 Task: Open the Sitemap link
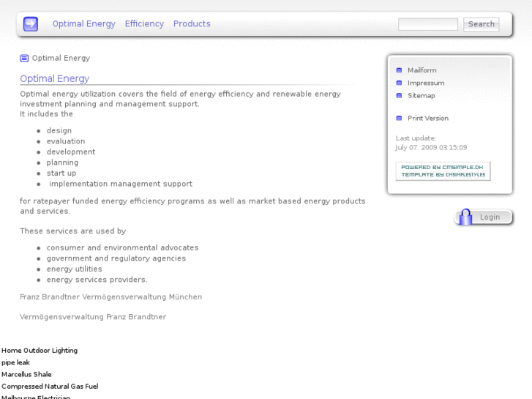tap(422, 96)
